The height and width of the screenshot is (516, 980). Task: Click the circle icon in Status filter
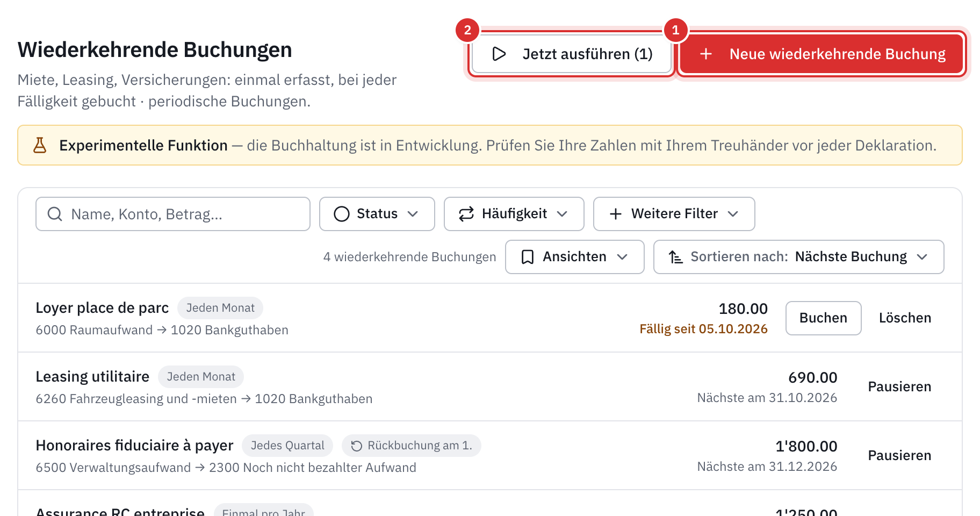342,214
